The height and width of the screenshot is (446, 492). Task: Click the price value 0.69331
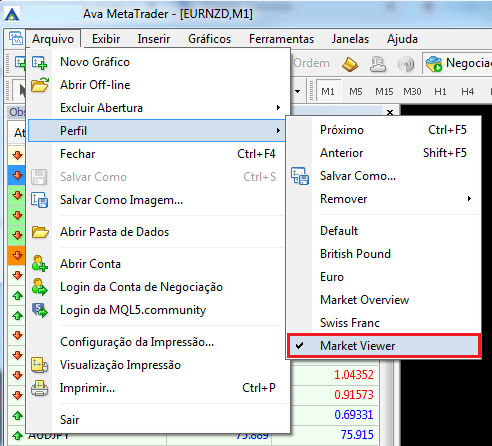pyautogui.click(x=354, y=415)
